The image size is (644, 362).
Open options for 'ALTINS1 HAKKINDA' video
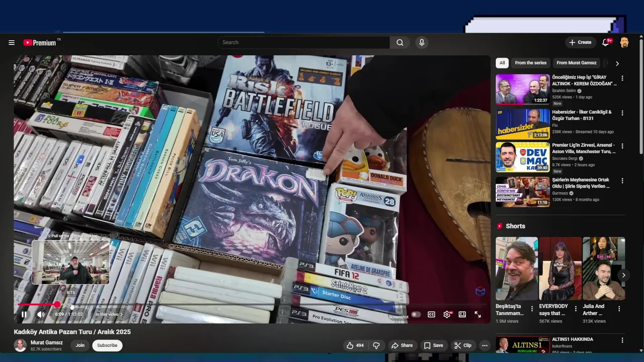(x=622, y=340)
